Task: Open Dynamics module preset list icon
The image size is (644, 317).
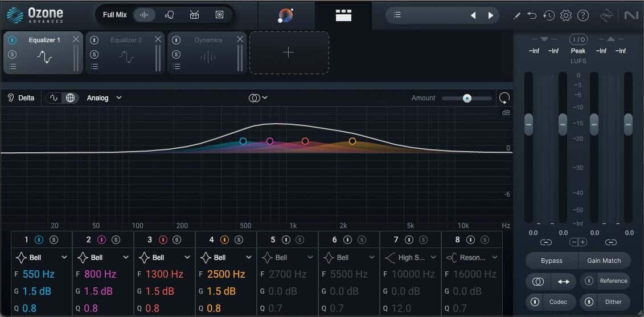Action: coord(177,67)
